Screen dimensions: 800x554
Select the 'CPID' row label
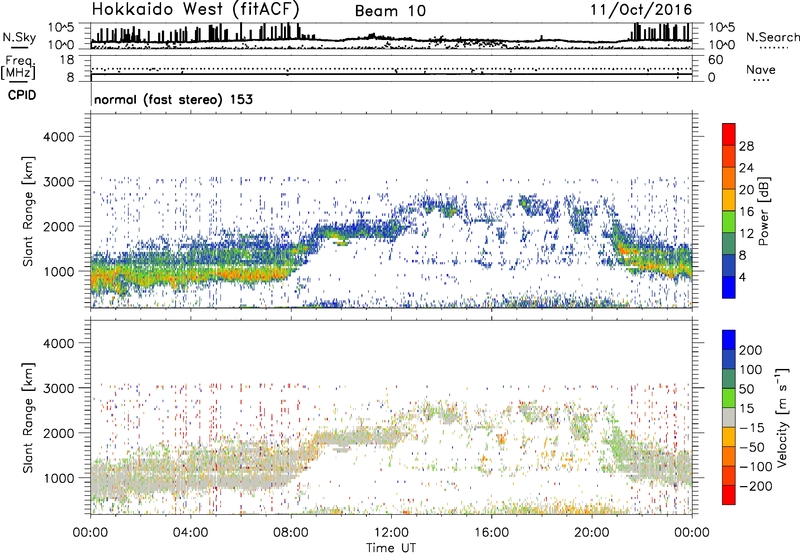click(x=22, y=95)
